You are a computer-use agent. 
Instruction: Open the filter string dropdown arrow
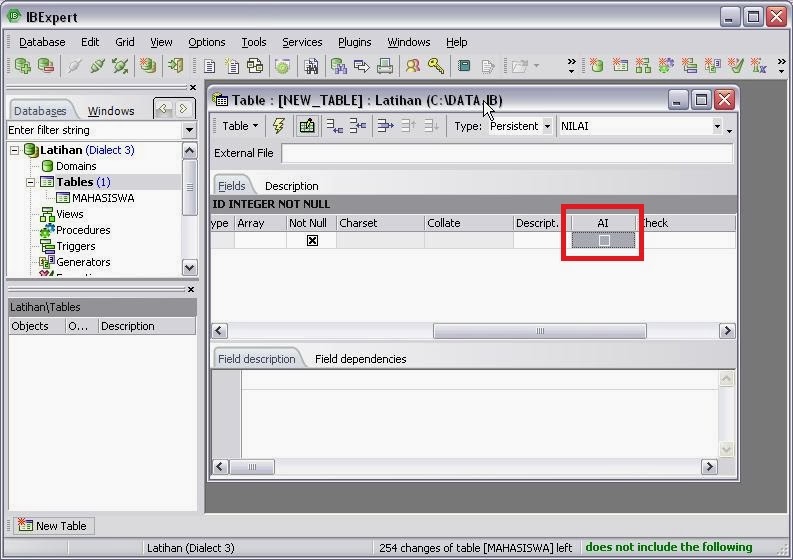click(189, 130)
